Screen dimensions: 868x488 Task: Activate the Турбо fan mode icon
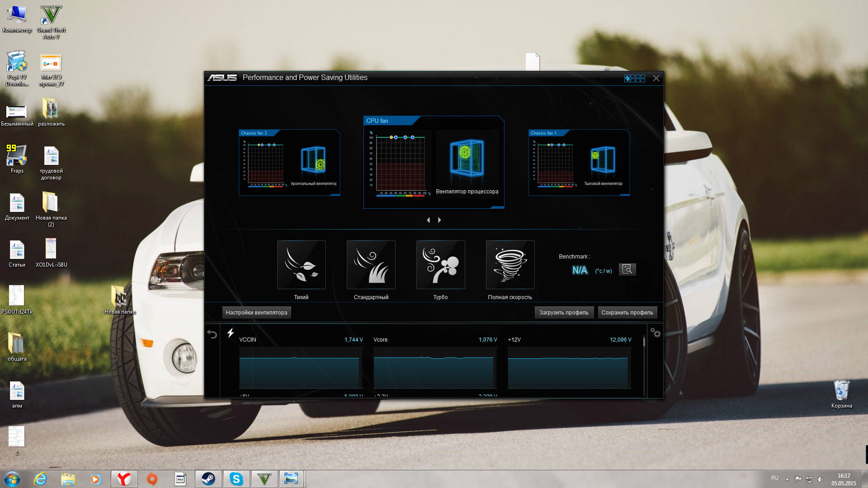pos(440,265)
